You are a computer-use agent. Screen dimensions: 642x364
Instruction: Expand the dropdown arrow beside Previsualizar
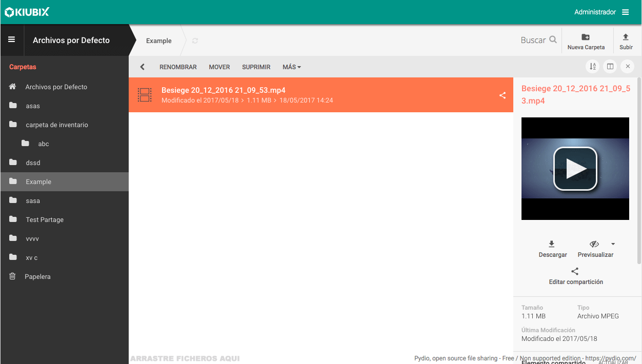[x=613, y=244]
